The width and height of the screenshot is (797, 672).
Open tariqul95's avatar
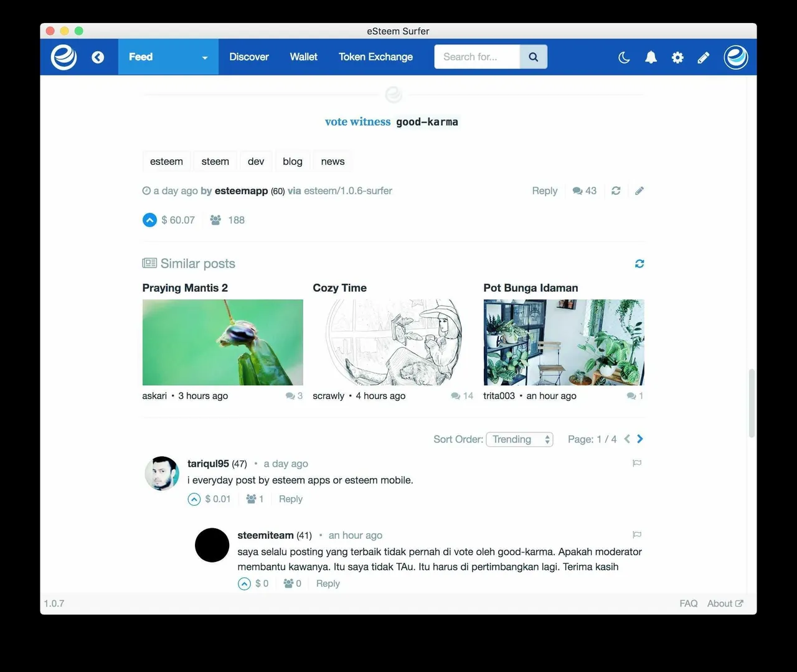(162, 474)
